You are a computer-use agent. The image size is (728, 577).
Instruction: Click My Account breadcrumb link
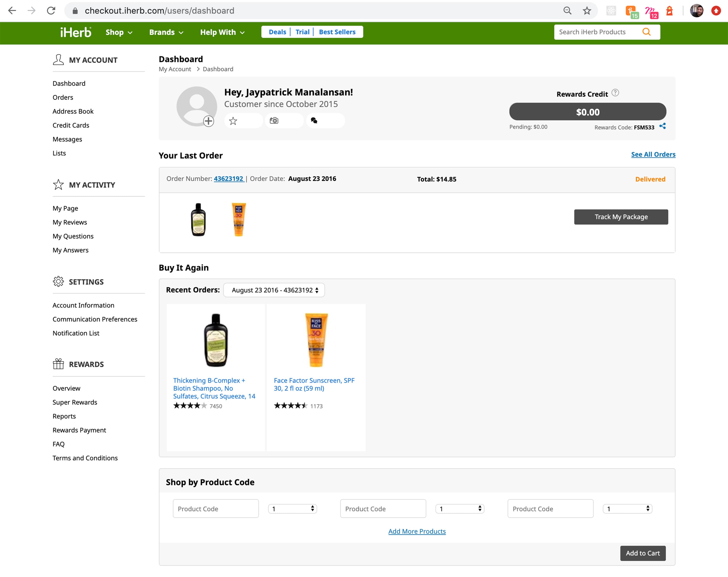174,69
